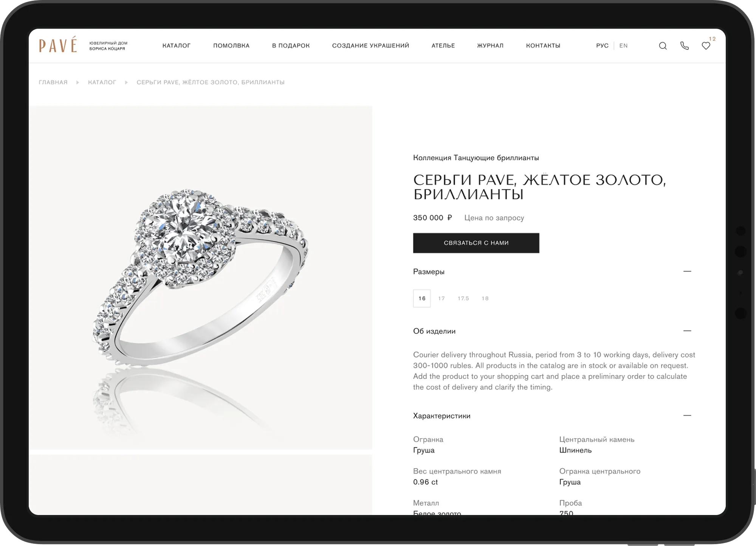Image resolution: width=756 pixels, height=546 pixels.
Task: Click Связаться с нами button
Action: click(476, 243)
